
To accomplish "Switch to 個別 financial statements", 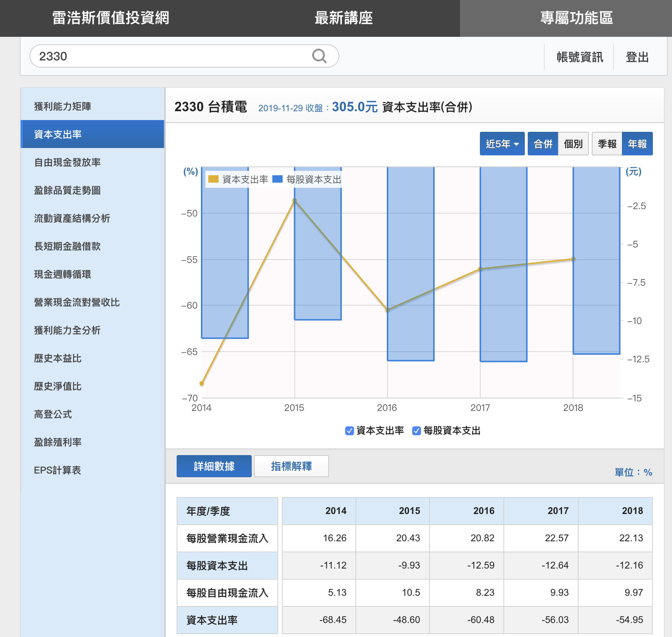I will [x=573, y=144].
